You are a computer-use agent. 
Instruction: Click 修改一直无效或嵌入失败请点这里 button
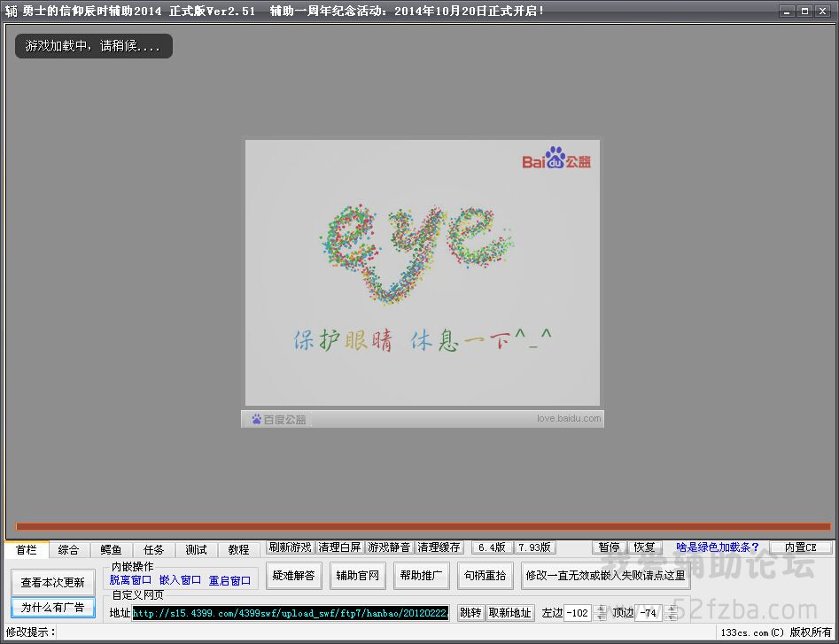pyautogui.click(x=606, y=576)
